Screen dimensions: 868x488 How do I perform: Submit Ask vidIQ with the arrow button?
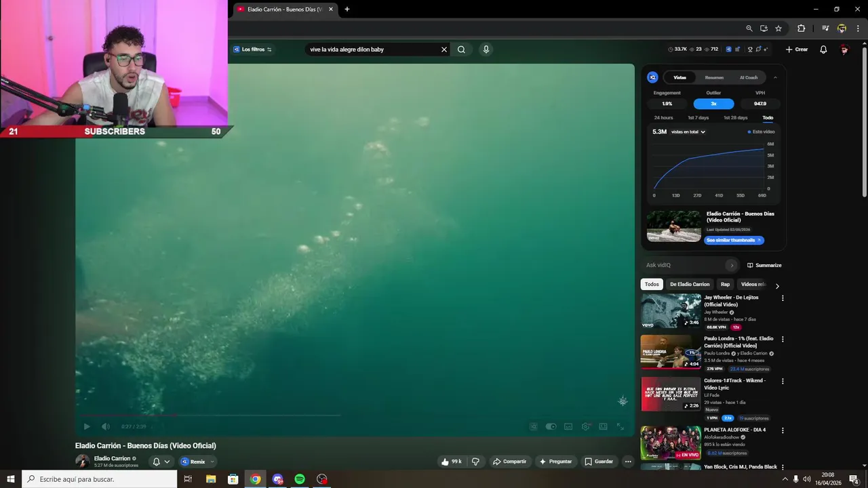click(731, 265)
